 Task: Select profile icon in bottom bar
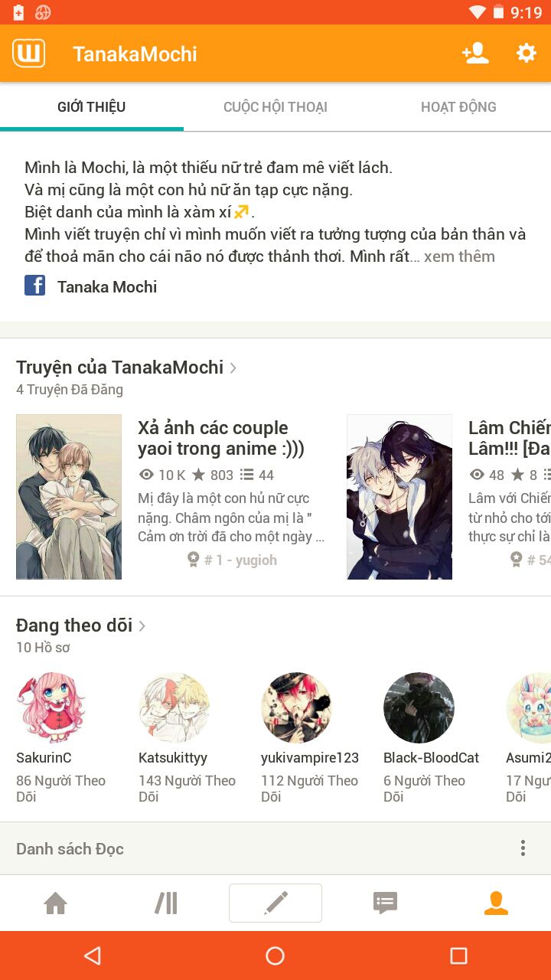496,903
